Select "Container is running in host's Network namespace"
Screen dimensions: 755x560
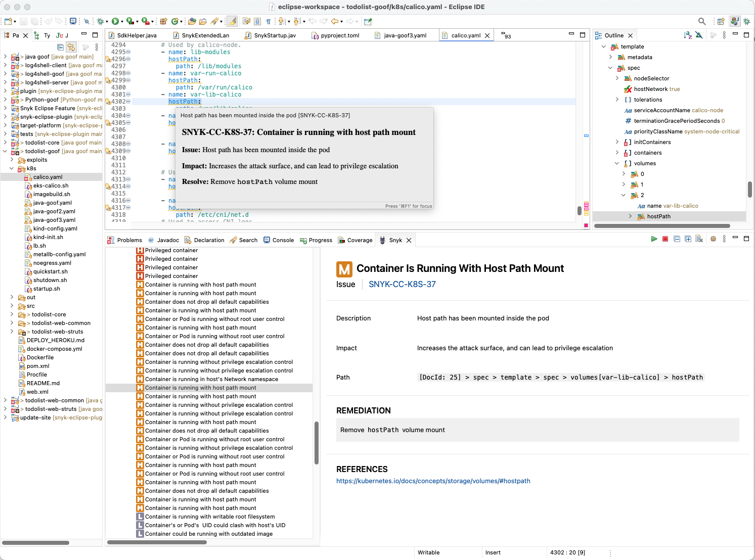pyautogui.click(x=211, y=379)
